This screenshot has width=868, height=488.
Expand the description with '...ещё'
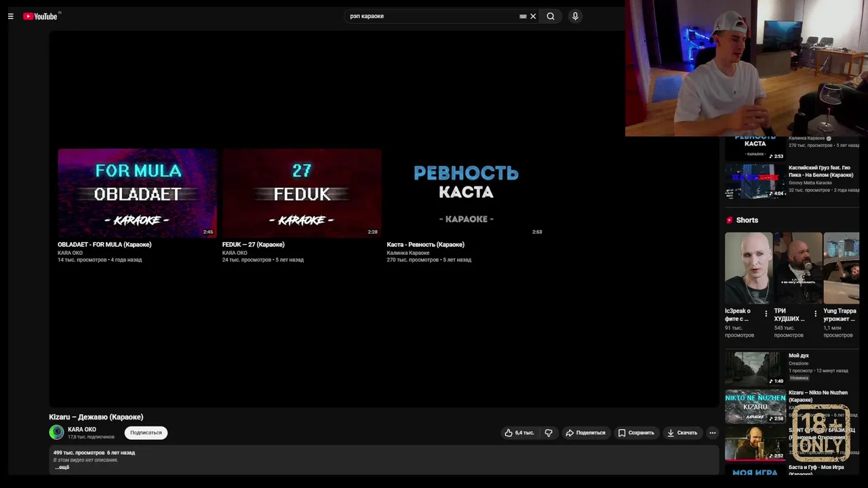tap(62, 467)
